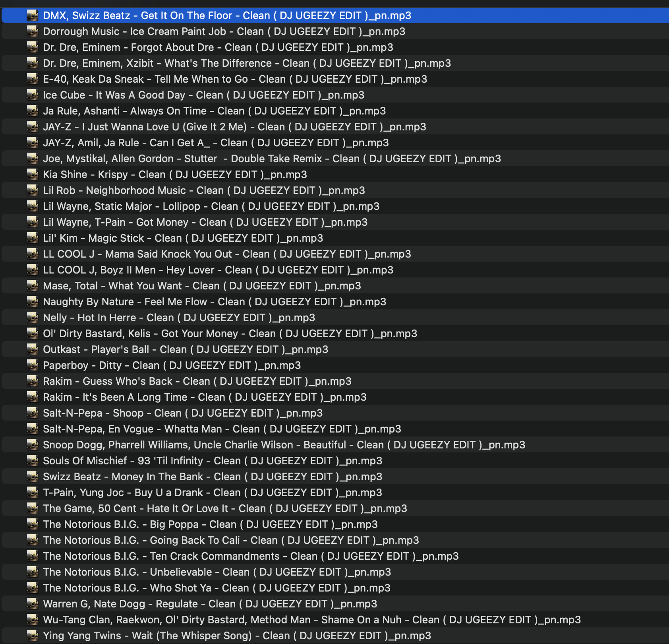The width and height of the screenshot is (669, 644).
Task: Select Dorrough Music Ice Cream Paint Job mp3
Action: tap(224, 31)
